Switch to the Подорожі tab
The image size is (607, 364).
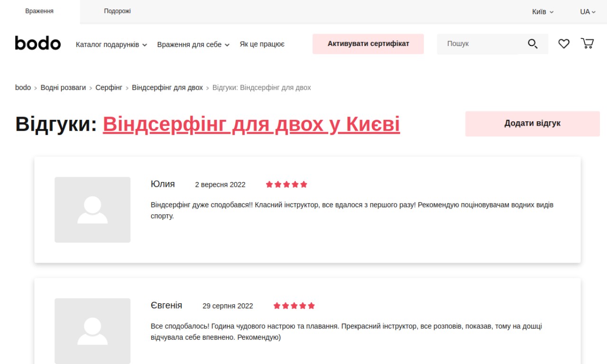point(117,11)
